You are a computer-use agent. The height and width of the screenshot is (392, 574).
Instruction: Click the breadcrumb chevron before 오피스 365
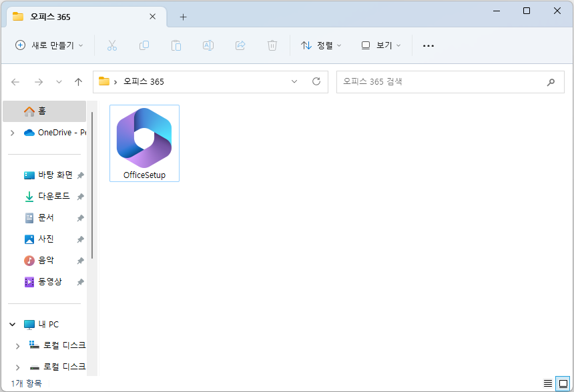[115, 82]
